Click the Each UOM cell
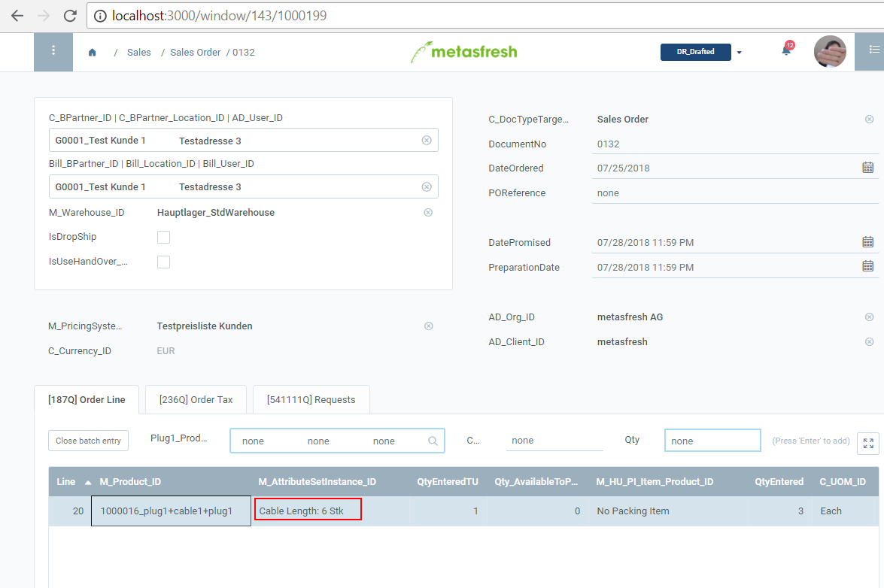884x588 pixels. click(845, 511)
